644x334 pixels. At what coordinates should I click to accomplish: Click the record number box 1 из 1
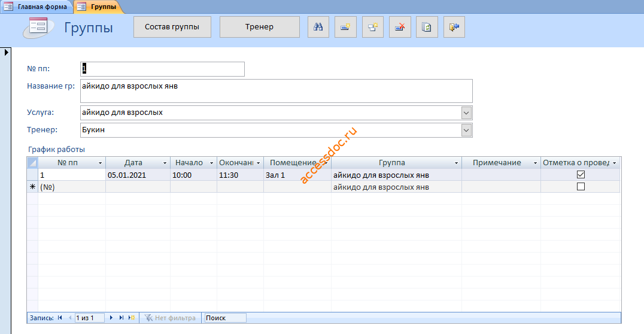pyautogui.click(x=90, y=318)
